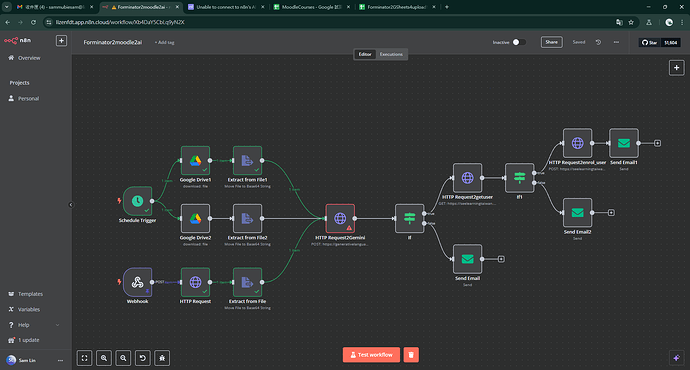The width and height of the screenshot is (690, 370).
Task: Select the If1 node
Action: [x=519, y=178]
